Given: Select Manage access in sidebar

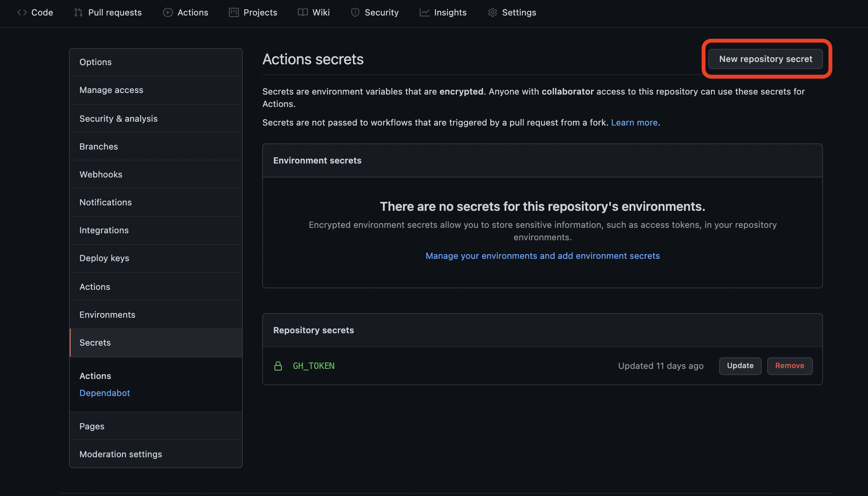Looking at the screenshot, I should click(x=111, y=90).
